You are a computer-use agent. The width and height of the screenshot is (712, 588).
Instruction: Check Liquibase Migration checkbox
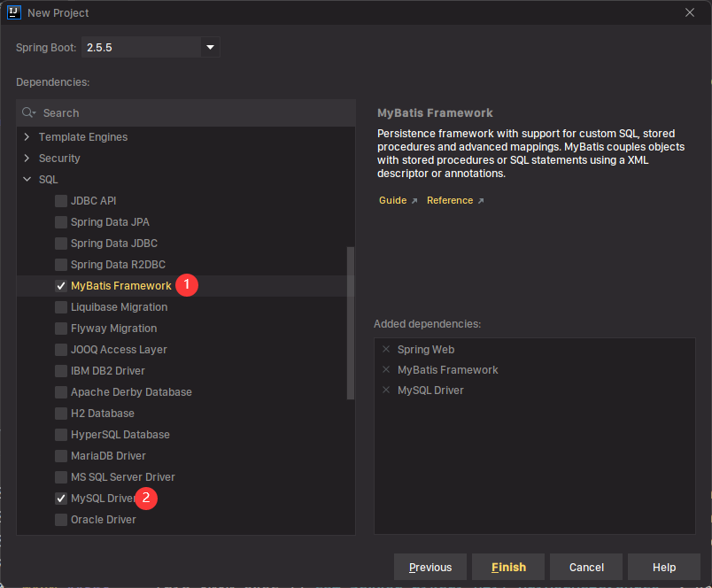[x=61, y=307]
